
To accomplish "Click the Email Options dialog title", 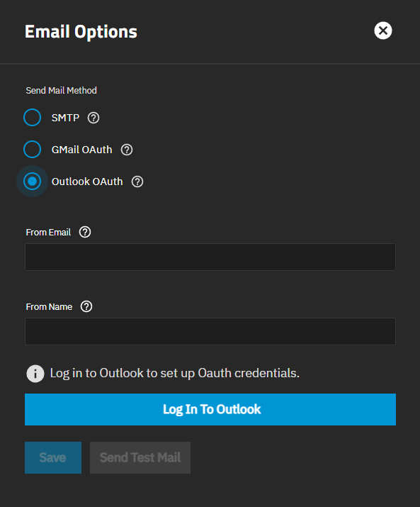I will [x=81, y=32].
